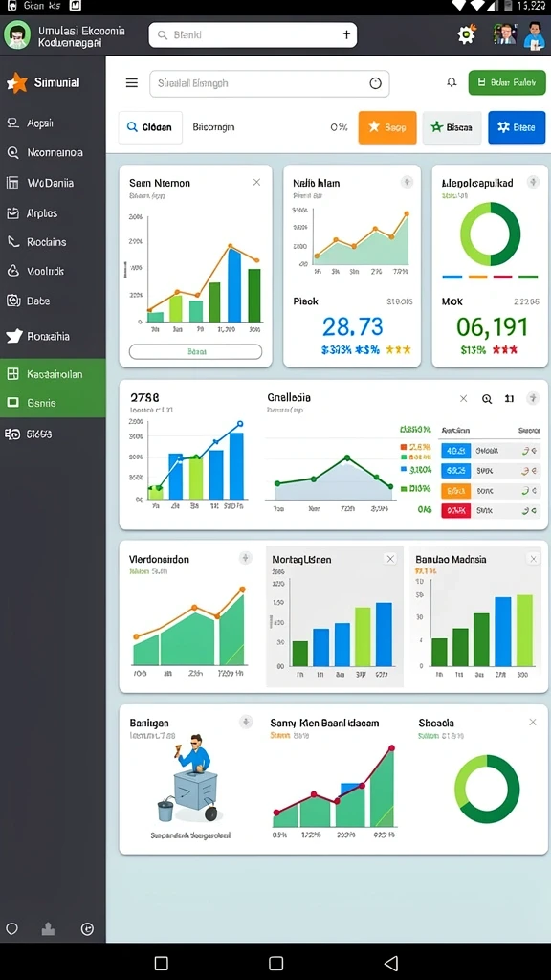551x980 pixels.
Task: Select Kacaairoilan in the sidebar
Action: 53,374
